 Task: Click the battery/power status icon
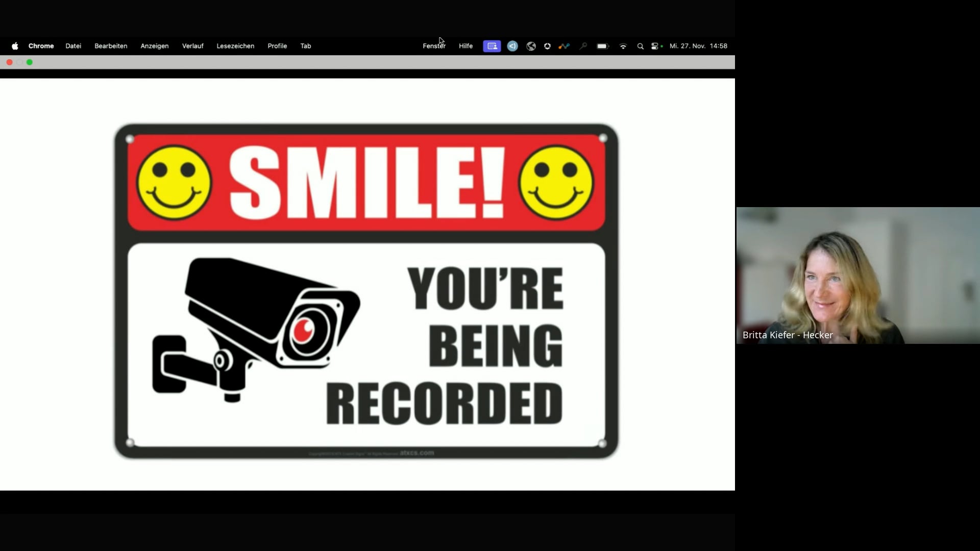[601, 46]
